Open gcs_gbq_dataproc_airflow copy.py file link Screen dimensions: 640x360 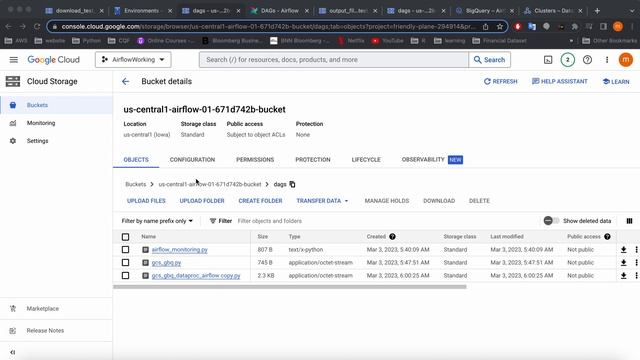click(x=196, y=276)
